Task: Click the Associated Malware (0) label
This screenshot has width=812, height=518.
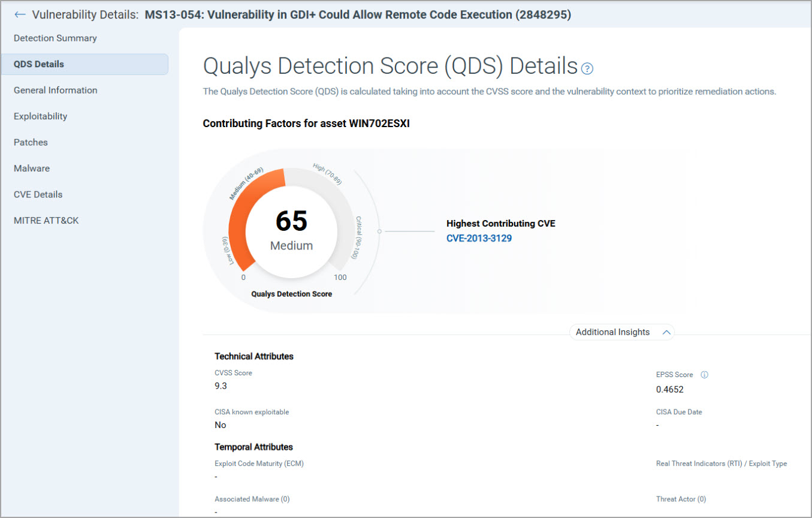Action: click(x=252, y=499)
